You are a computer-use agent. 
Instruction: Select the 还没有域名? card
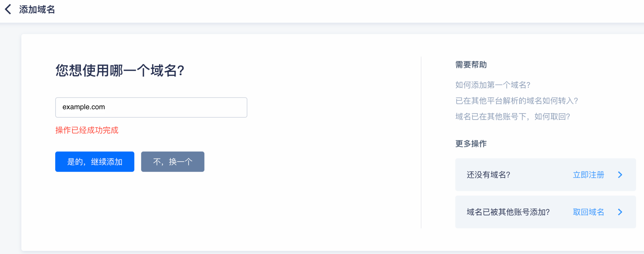tap(545, 175)
